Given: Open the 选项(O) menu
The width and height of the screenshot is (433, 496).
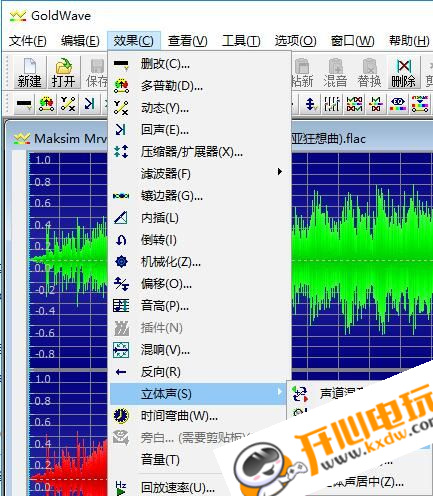Looking at the screenshot, I should click(x=295, y=41).
